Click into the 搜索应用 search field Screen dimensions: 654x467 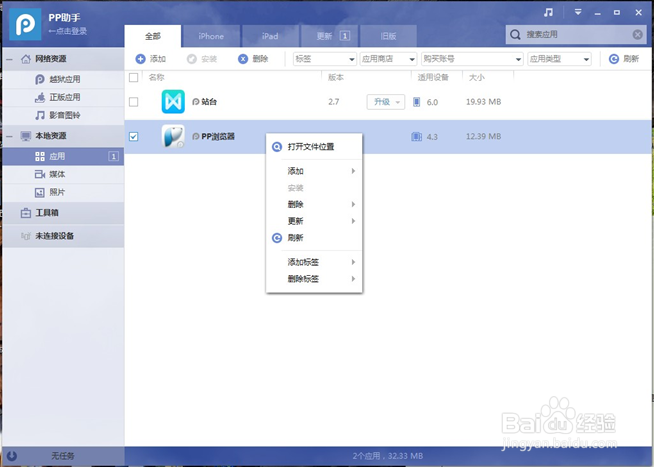coord(576,35)
